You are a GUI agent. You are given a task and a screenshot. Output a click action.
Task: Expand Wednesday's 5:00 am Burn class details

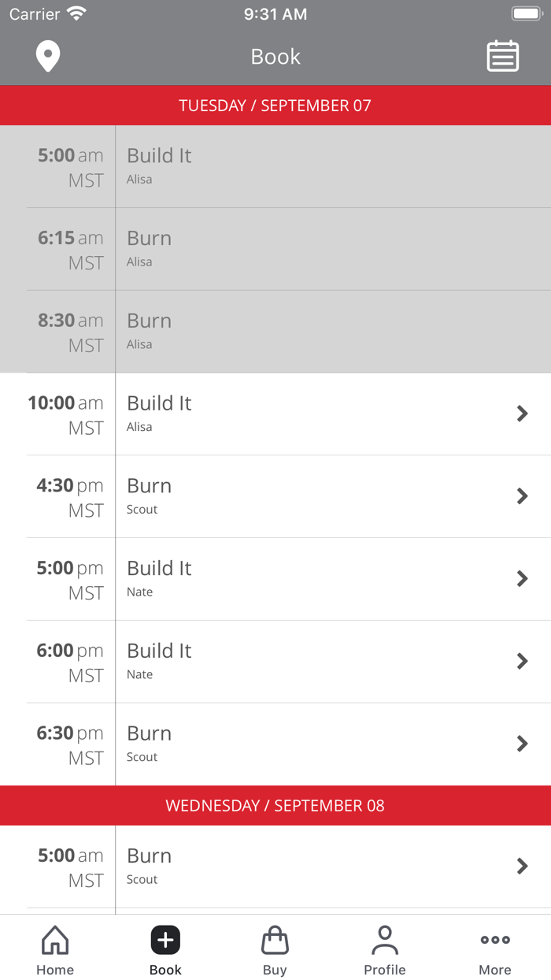click(523, 866)
